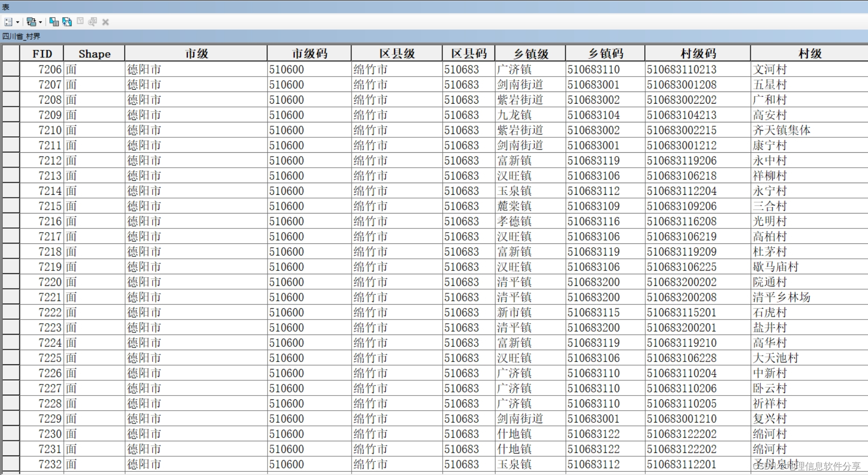Click village name 五星村

tap(770, 85)
